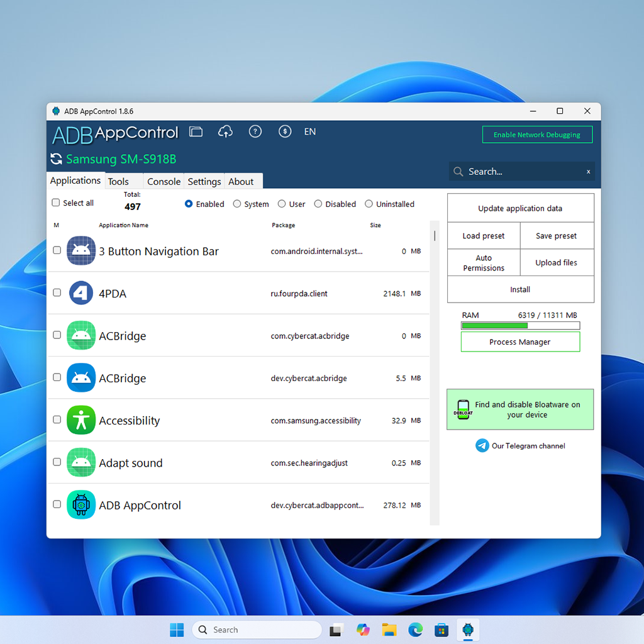The height and width of the screenshot is (644, 644).
Task: Open Windows Start menu
Action: pos(177,630)
